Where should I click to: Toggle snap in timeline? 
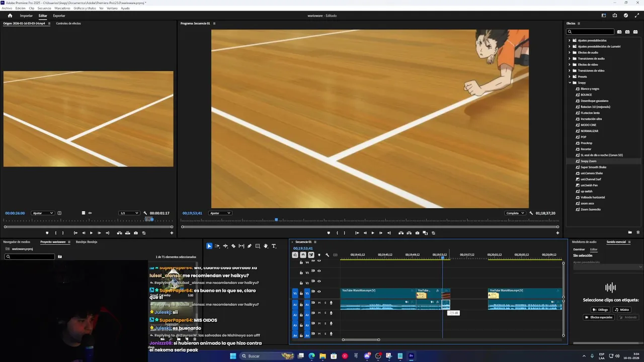(x=303, y=255)
